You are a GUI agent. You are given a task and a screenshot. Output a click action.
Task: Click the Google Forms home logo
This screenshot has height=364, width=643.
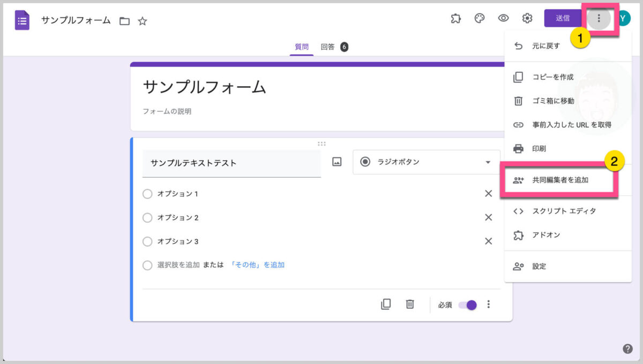click(x=22, y=20)
